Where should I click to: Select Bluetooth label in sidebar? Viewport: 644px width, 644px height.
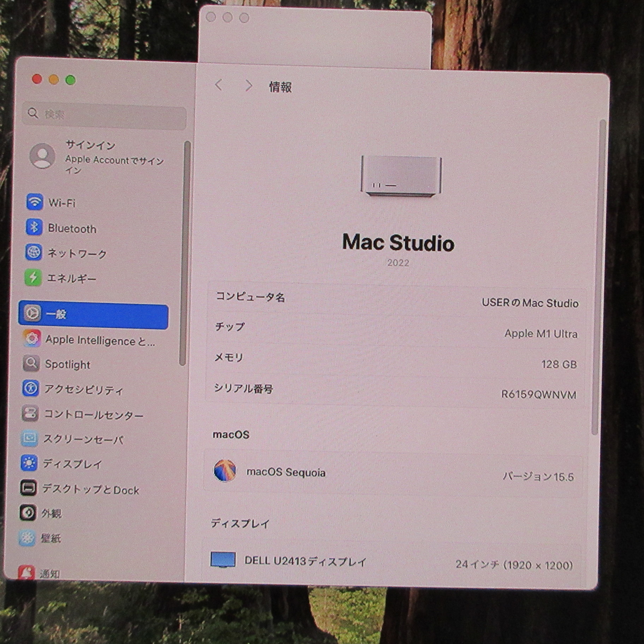(72, 228)
